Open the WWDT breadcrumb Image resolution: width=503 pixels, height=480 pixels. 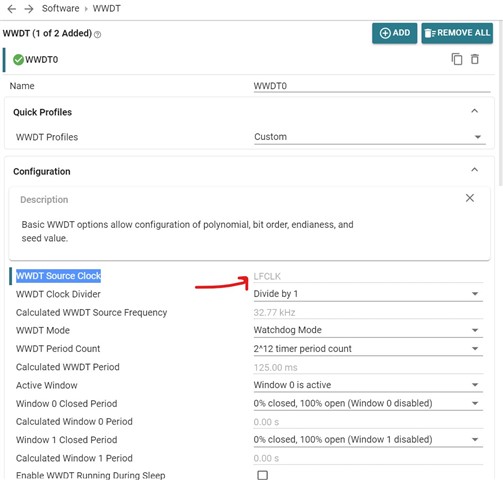click(x=106, y=8)
